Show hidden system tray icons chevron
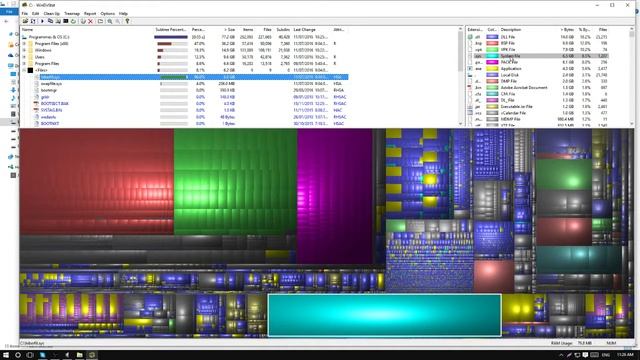This screenshot has height=360, width=640. (561, 355)
